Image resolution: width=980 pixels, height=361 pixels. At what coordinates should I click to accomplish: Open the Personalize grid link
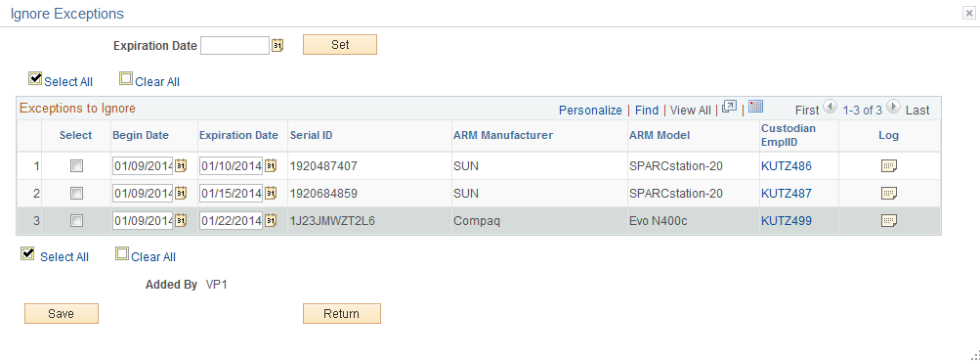tap(590, 111)
